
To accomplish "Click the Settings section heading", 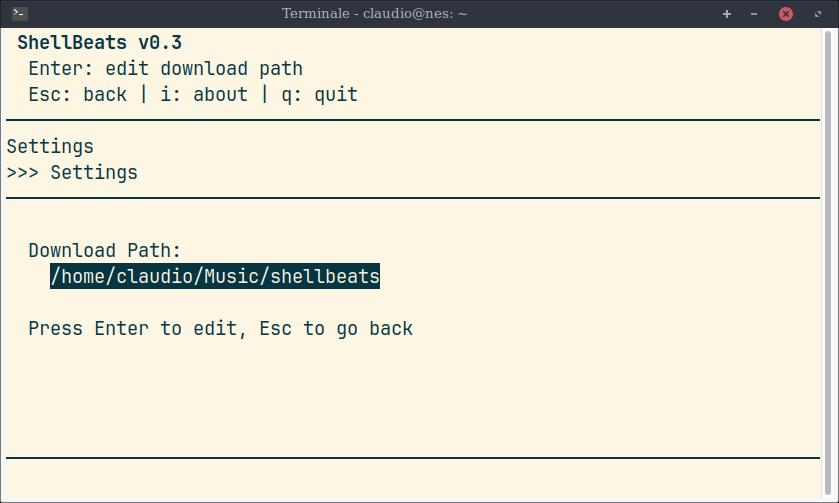I will tap(50, 147).
